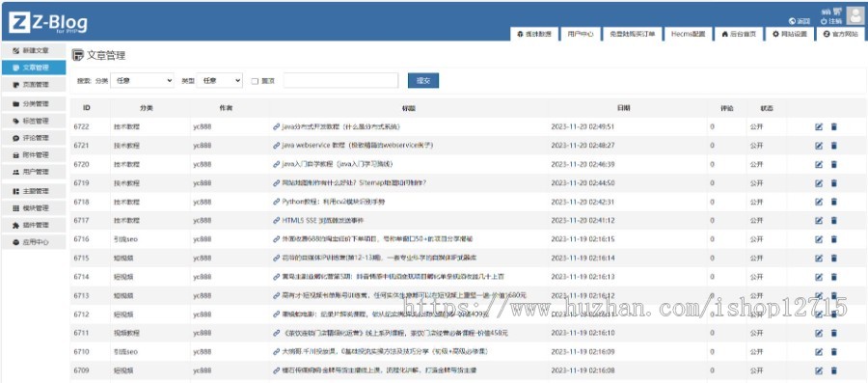
Task: Remove article 6714 with trash icon
Action: tap(833, 277)
